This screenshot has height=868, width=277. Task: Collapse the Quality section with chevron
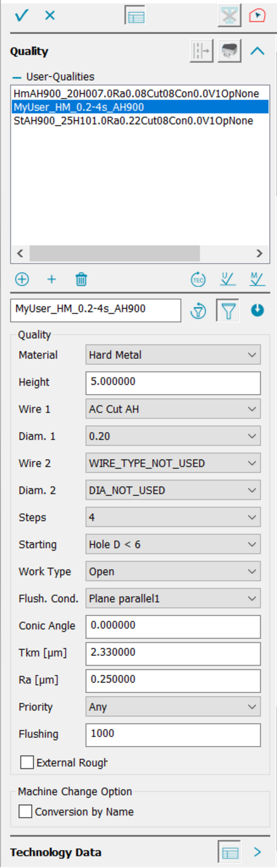257,51
